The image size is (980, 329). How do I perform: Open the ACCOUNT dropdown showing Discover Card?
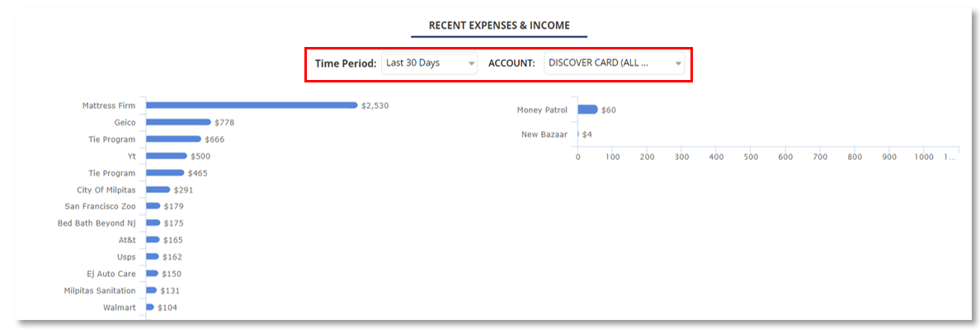pos(614,63)
